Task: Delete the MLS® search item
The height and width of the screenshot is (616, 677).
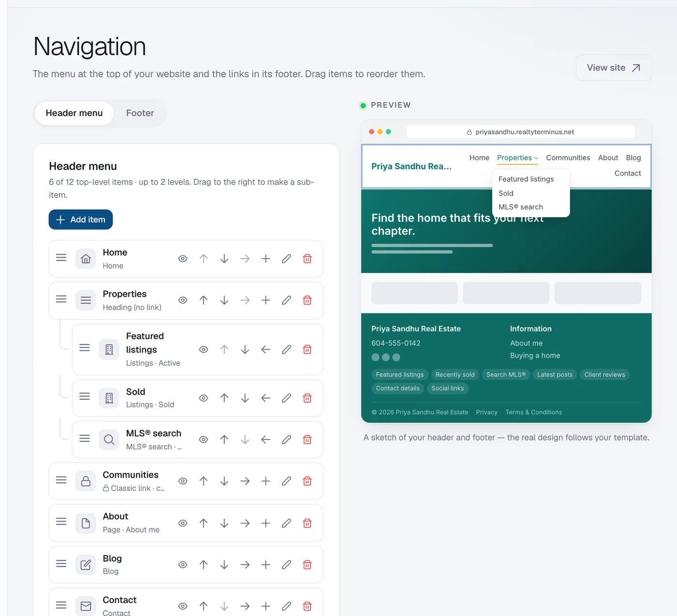Action: 307,440
